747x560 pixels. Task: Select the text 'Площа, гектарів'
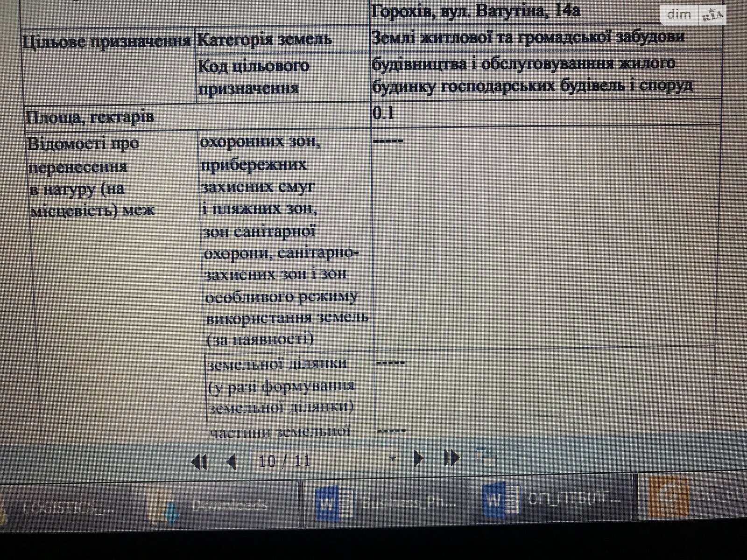(89, 117)
